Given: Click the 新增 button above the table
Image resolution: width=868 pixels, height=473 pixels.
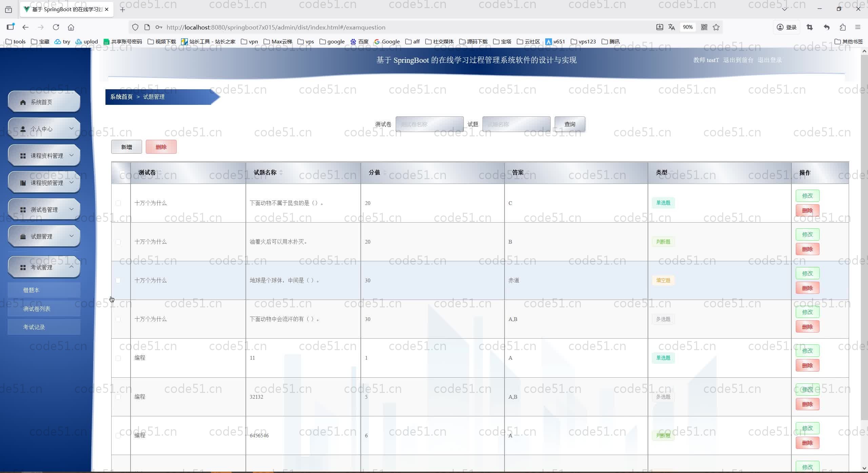Looking at the screenshot, I should coord(126,147).
